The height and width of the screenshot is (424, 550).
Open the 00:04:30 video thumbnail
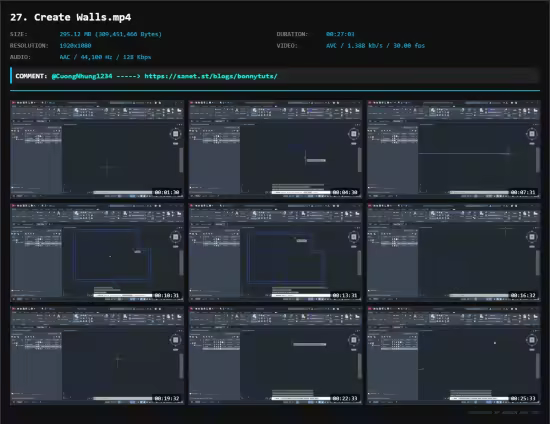[275, 149]
